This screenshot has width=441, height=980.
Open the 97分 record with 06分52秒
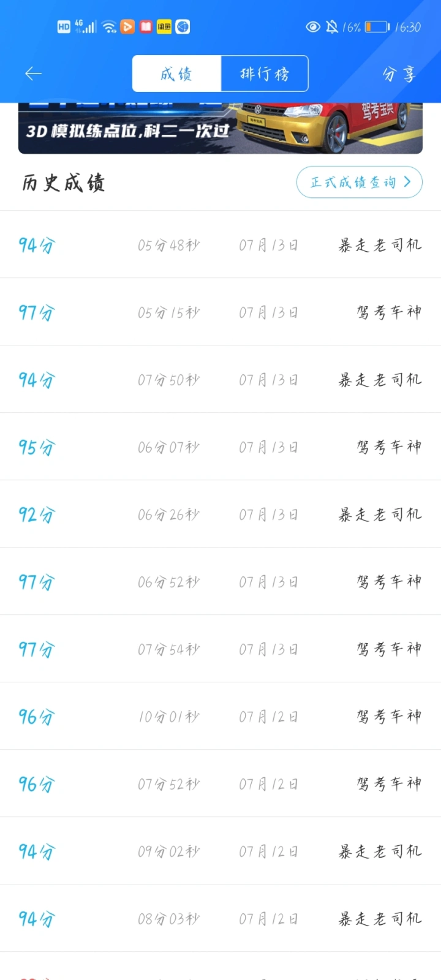click(221, 581)
